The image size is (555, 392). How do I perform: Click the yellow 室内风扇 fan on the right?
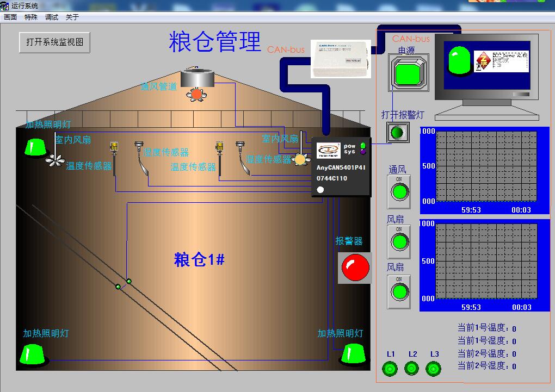(x=300, y=159)
